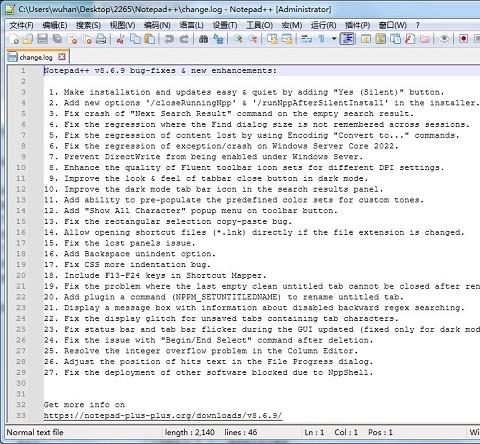This screenshot has width=480, height=444.
Task: Open the 视图(V) menu
Action: coord(122,25)
